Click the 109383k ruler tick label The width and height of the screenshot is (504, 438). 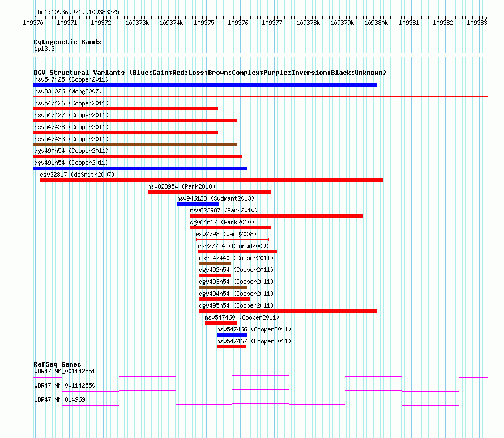coord(479,23)
